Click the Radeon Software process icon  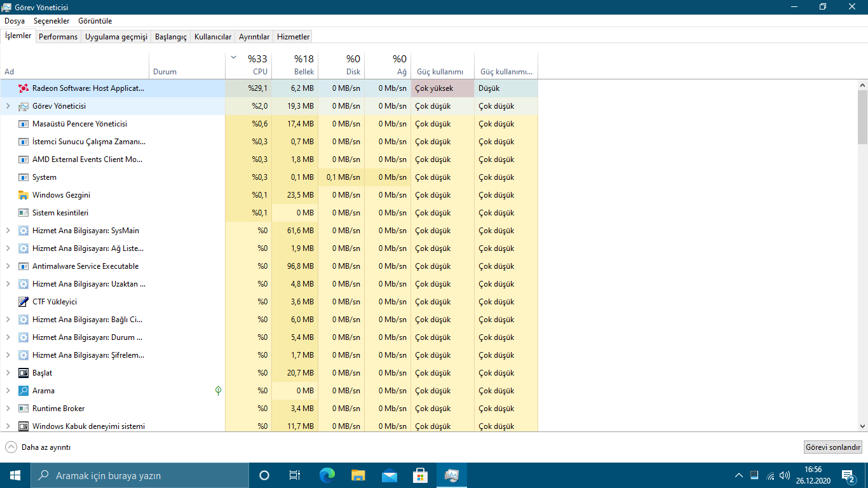tap(24, 88)
